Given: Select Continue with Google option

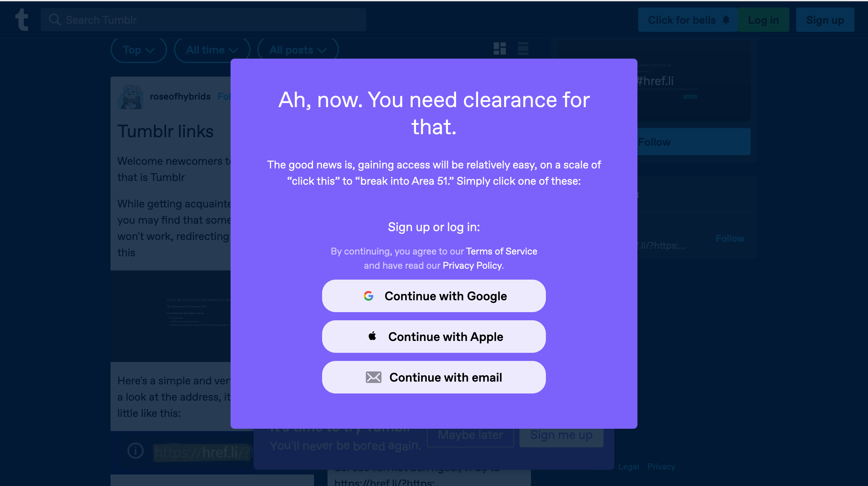Looking at the screenshot, I should [433, 296].
